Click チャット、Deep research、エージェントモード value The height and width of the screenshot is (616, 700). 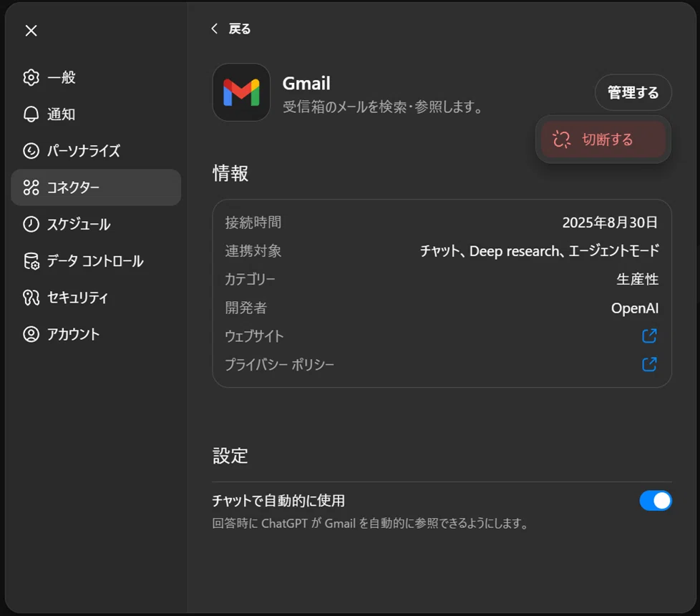pos(539,251)
